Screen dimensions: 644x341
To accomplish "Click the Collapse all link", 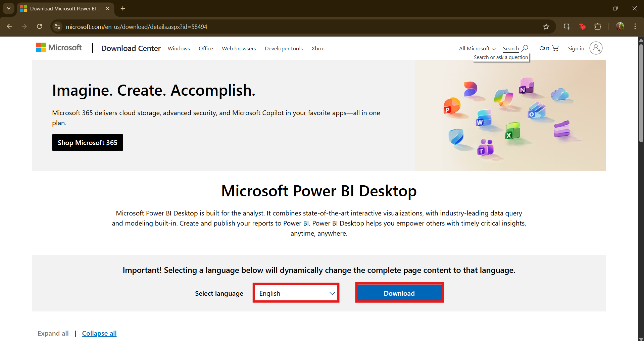I will coord(99,333).
